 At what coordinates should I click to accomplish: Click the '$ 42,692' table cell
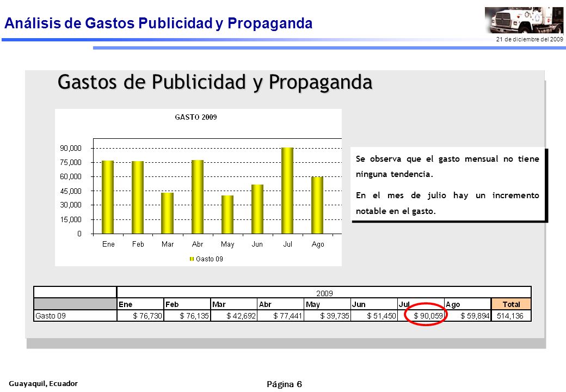[234, 316]
